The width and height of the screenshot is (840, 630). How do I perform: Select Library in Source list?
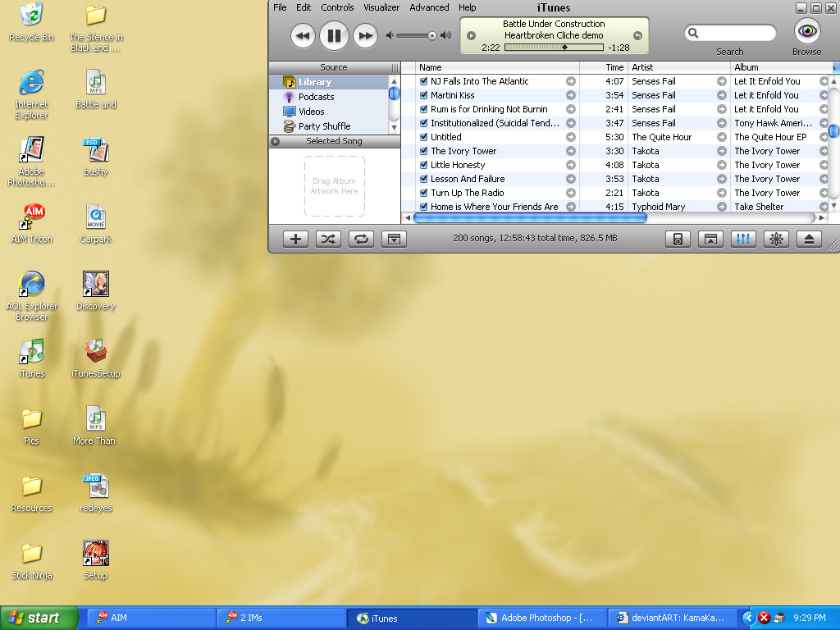coord(328,82)
